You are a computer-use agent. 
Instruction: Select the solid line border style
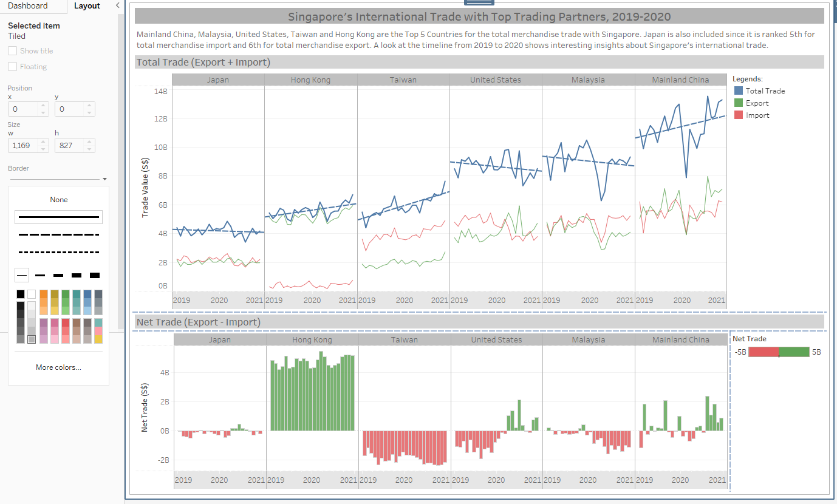tap(59, 217)
